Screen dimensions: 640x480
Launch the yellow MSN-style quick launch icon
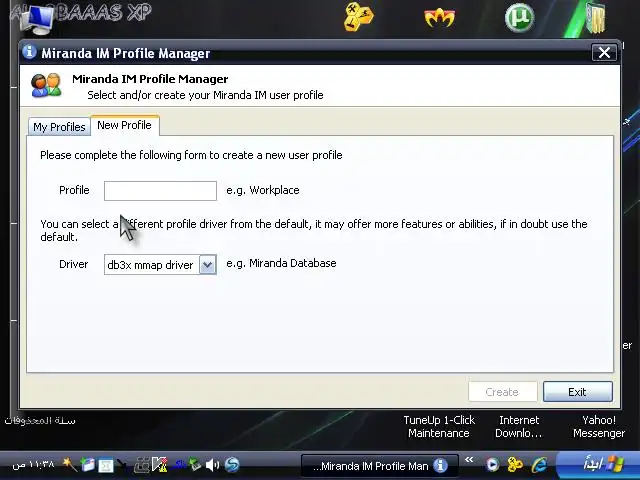coord(515,464)
